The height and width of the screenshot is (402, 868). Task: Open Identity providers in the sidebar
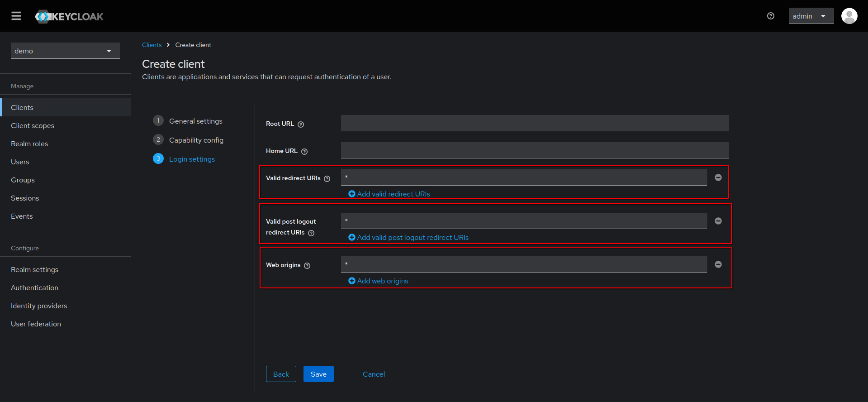tap(66, 306)
